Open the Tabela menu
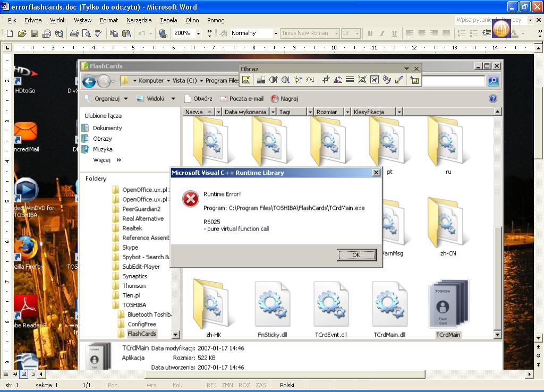Screen dimensions: 544x392 168,20
